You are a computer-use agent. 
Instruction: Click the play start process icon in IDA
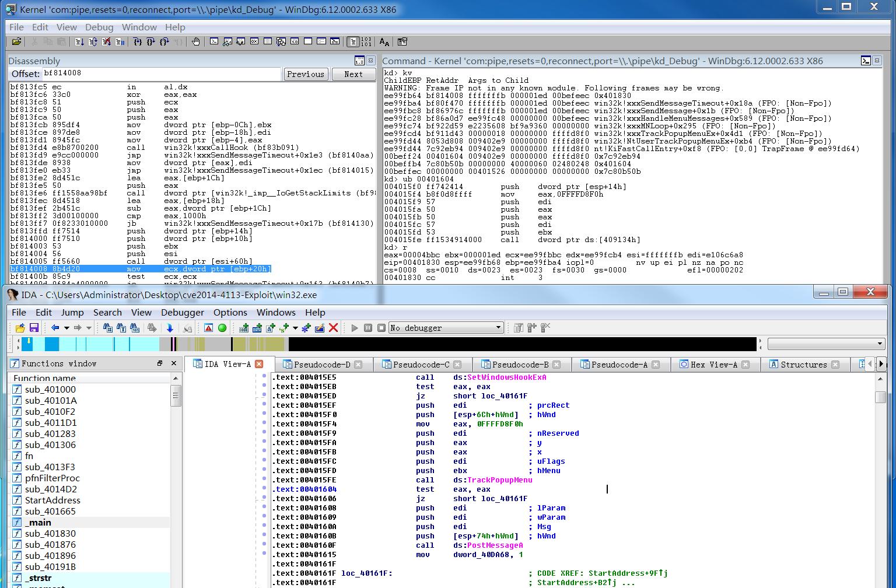(x=354, y=328)
